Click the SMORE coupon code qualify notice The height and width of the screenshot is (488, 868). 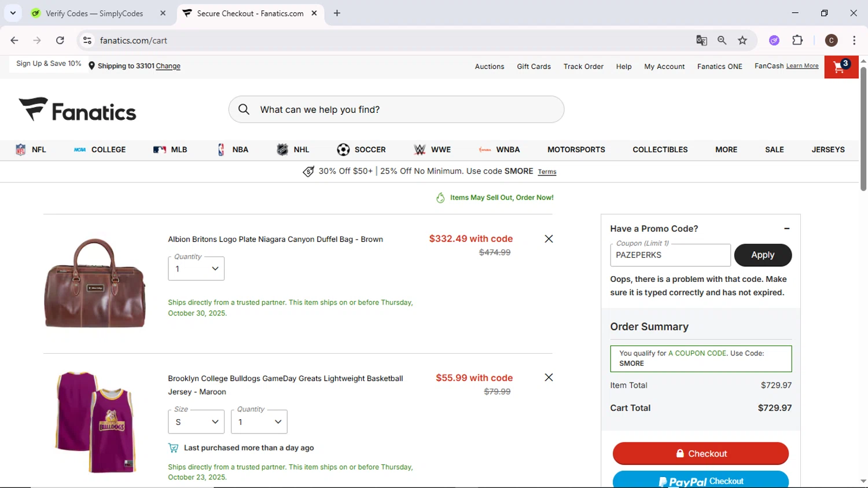coord(701,358)
